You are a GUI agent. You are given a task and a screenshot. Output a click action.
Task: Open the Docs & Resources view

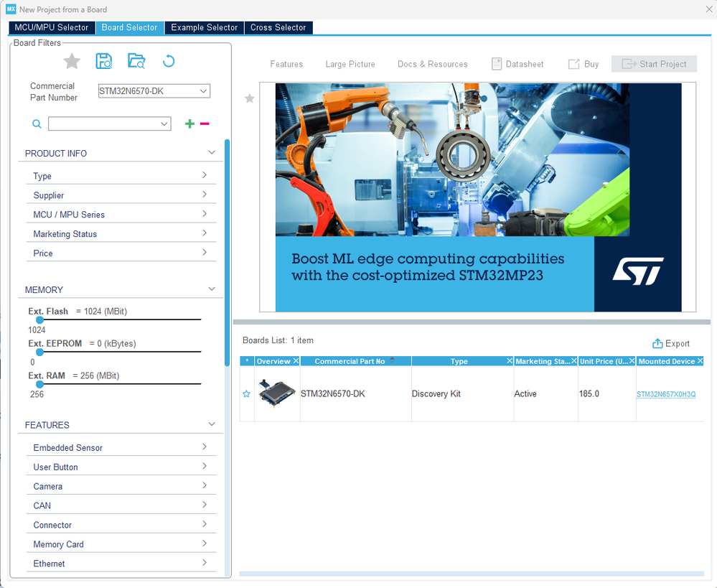pyautogui.click(x=433, y=64)
